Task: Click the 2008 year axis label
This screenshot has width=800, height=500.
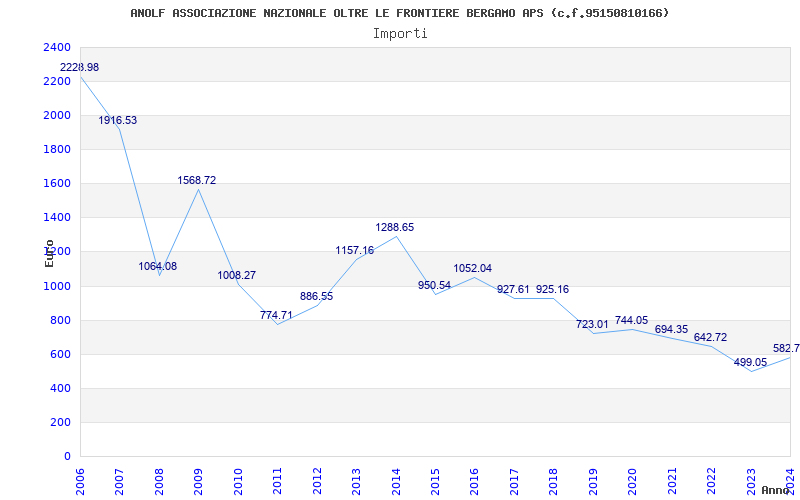Action: 160,482
